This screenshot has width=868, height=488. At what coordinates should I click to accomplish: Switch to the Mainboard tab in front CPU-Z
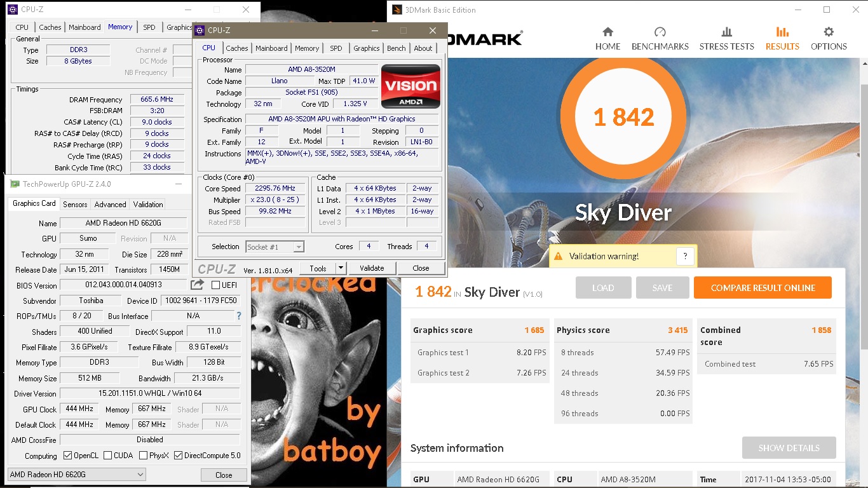pos(271,48)
